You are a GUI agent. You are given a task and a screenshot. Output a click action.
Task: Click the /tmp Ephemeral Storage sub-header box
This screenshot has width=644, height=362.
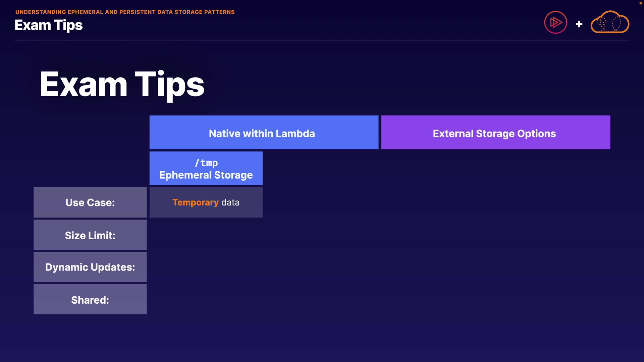click(206, 168)
